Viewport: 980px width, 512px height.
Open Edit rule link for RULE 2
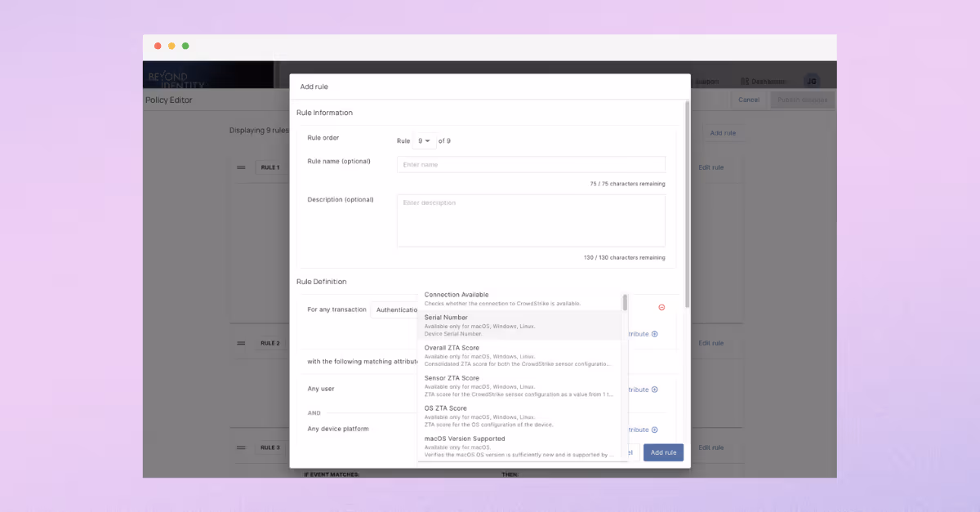click(x=710, y=343)
